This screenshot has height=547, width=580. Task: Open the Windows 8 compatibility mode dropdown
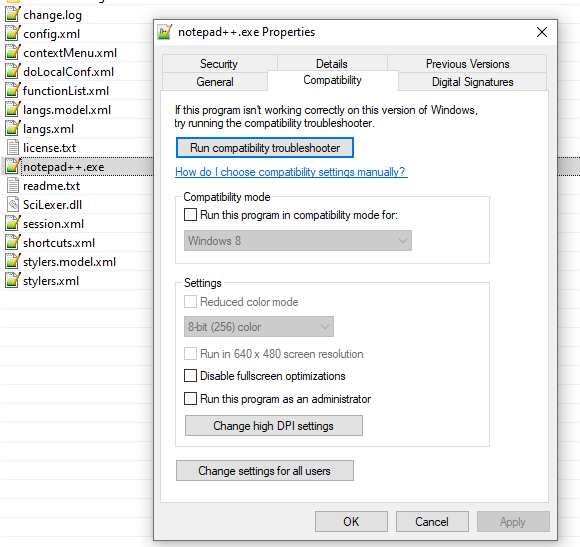pyautogui.click(x=298, y=241)
